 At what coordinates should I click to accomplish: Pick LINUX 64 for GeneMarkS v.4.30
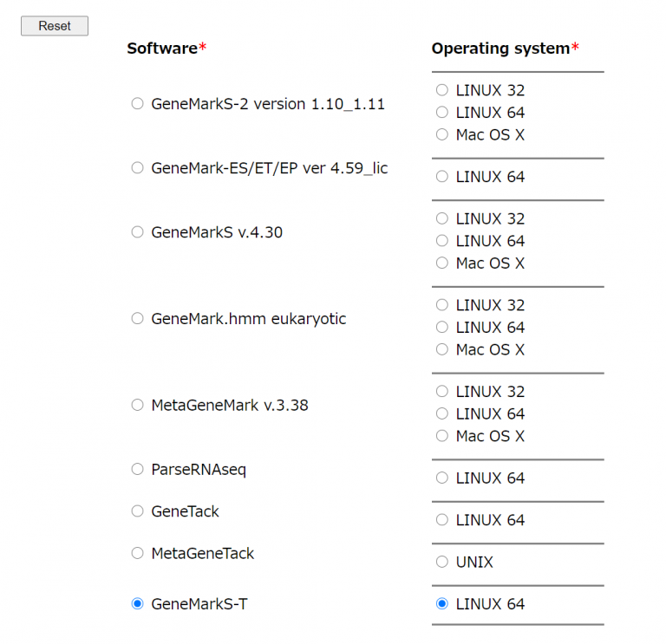click(442, 241)
